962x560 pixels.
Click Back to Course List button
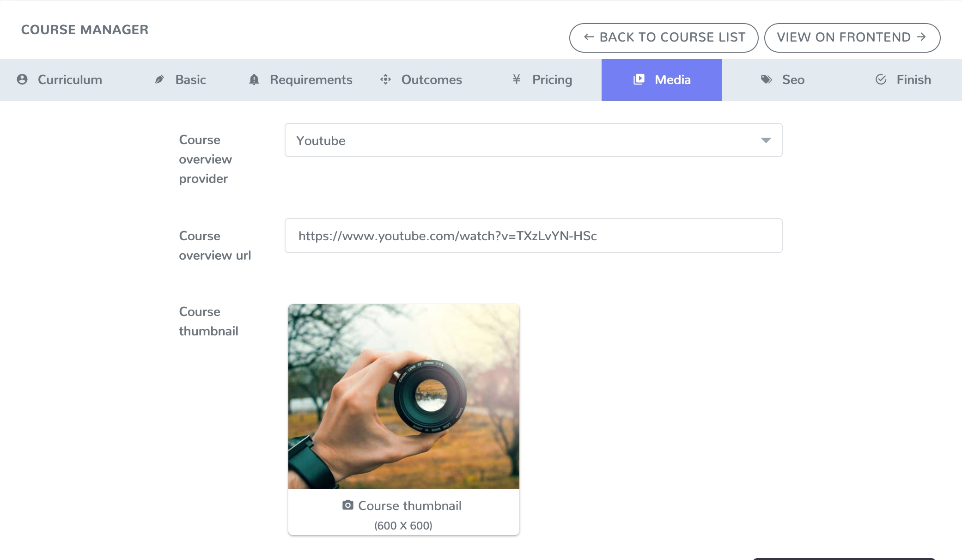[x=664, y=37]
